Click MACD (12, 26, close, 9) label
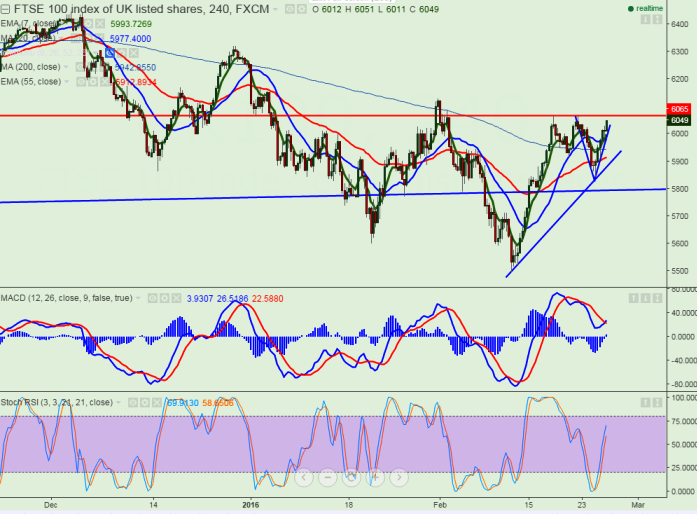Viewport: 697px width, 514px height. 67,298
